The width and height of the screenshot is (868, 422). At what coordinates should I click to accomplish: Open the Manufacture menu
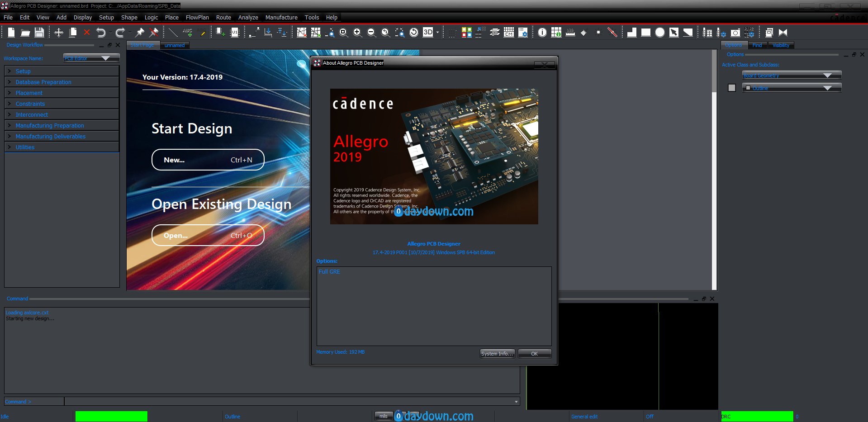tap(281, 17)
